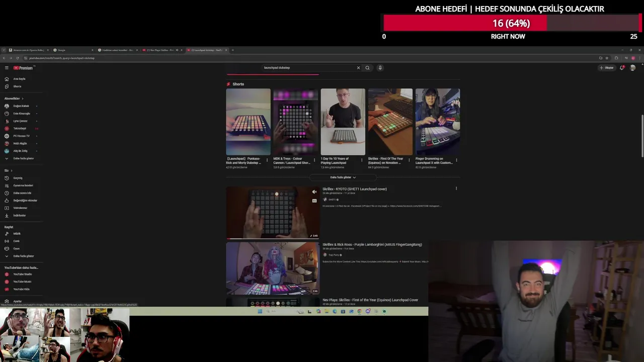644x362 pixels.
Task: Open Videolarınız in sidebar
Action: (x=20, y=208)
